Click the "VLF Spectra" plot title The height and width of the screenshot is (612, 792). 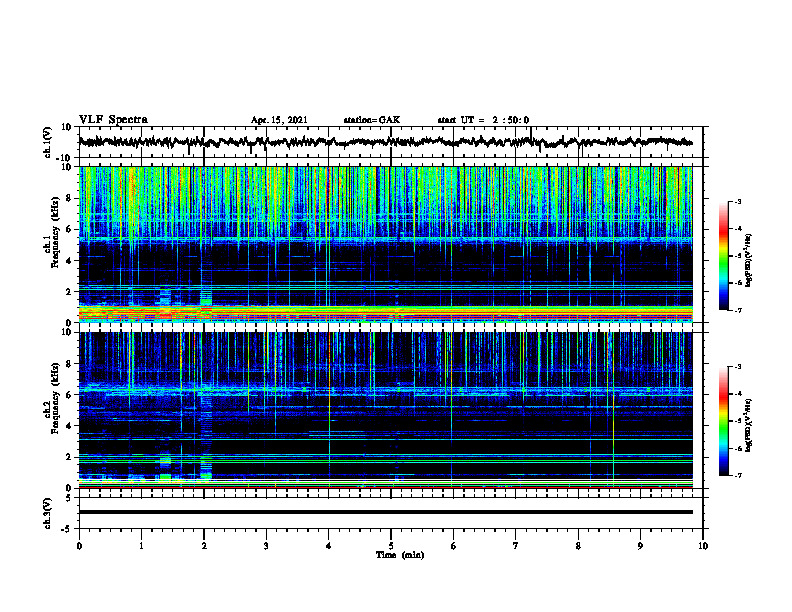pos(113,120)
